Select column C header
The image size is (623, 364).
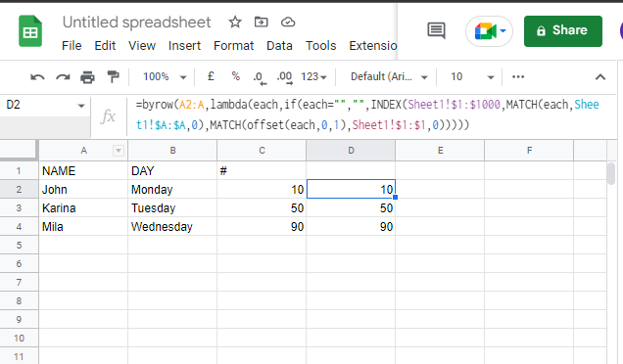click(262, 151)
